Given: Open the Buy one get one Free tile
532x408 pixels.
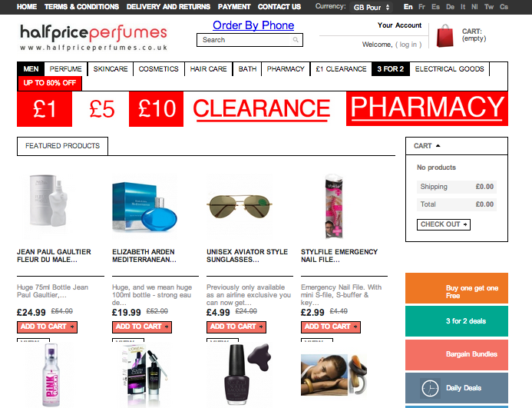Looking at the screenshot, I should (x=457, y=288).
